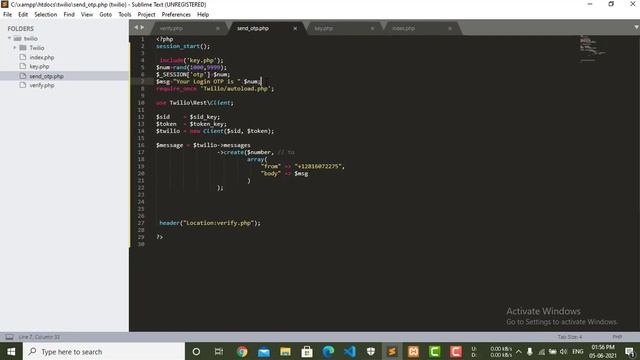
Task: Open network signal icon in tray
Action: (541, 351)
